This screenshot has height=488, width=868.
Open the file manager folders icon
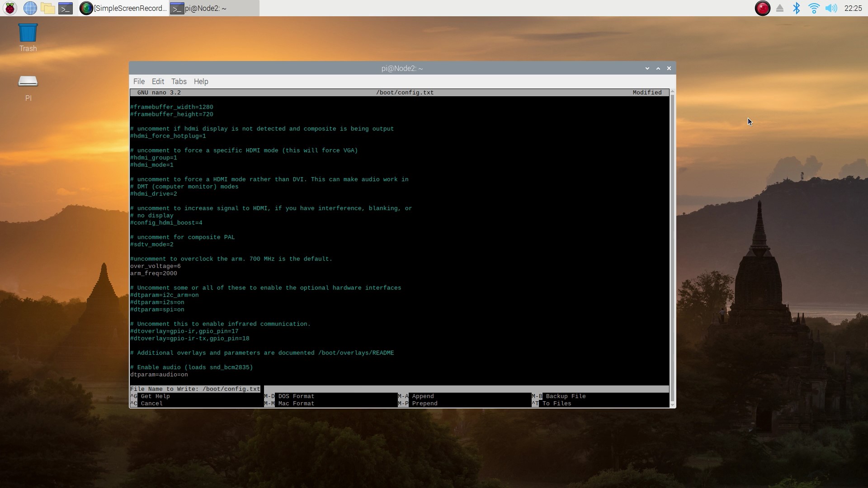tap(47, 8)
